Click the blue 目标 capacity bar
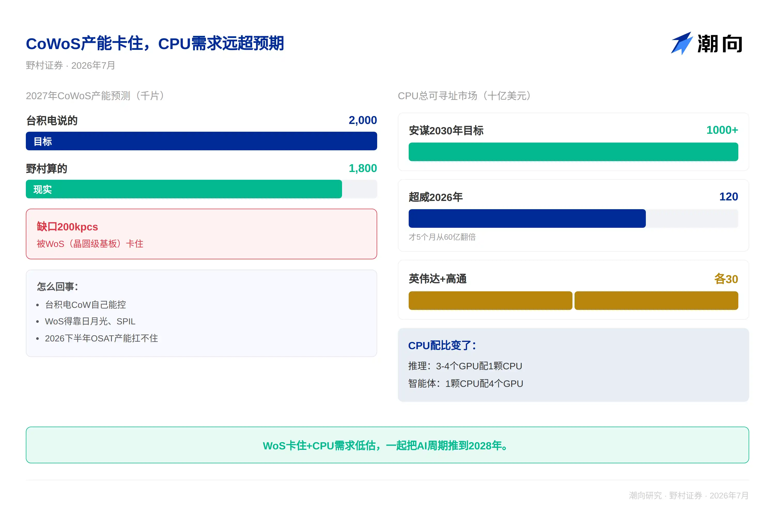Image resolution: width=775 pixels, height=532 pixels. point(202,141)
